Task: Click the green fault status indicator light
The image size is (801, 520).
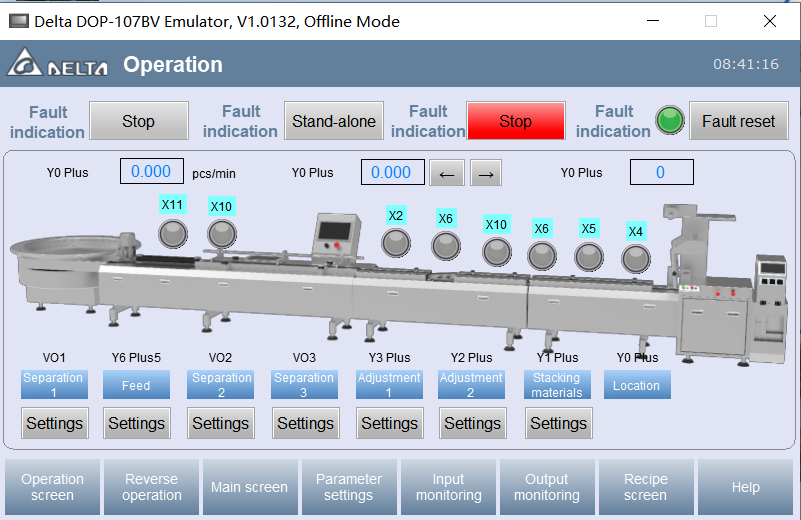Action: [670, 121]
